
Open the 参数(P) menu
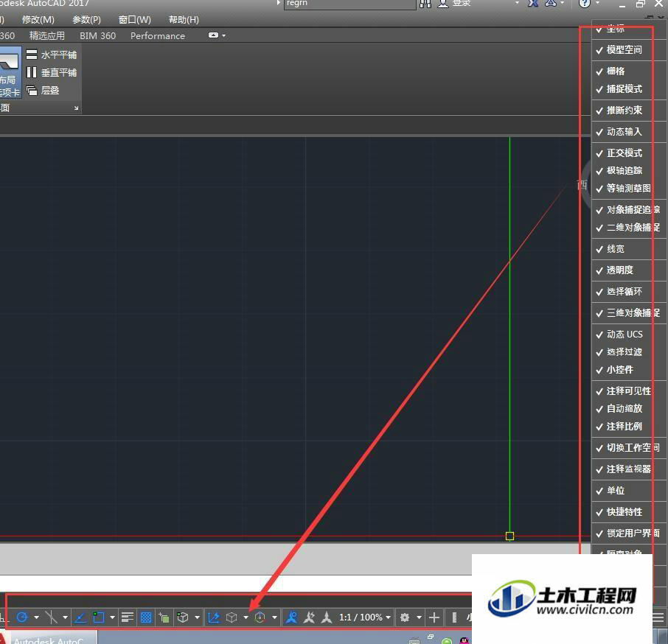[86, 20]
